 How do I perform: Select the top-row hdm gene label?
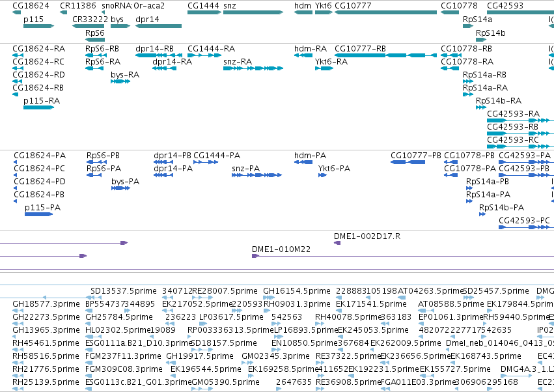(x=303, y=6)
